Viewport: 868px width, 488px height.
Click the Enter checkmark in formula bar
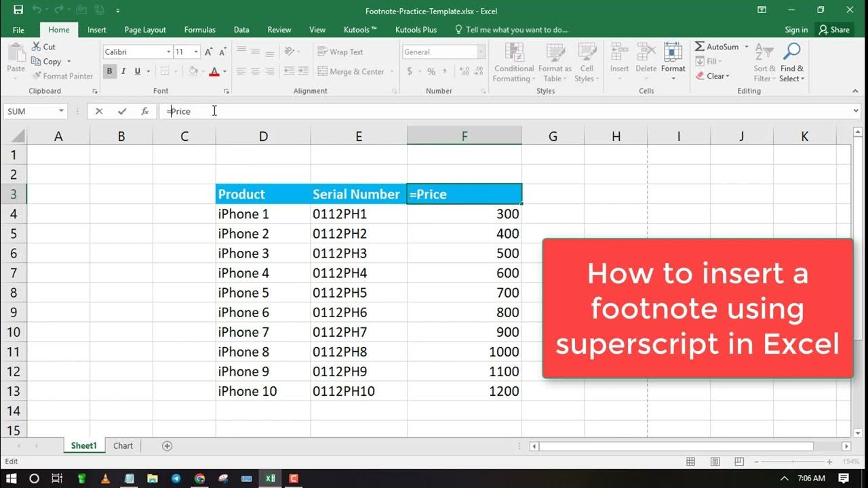point(122,111)
